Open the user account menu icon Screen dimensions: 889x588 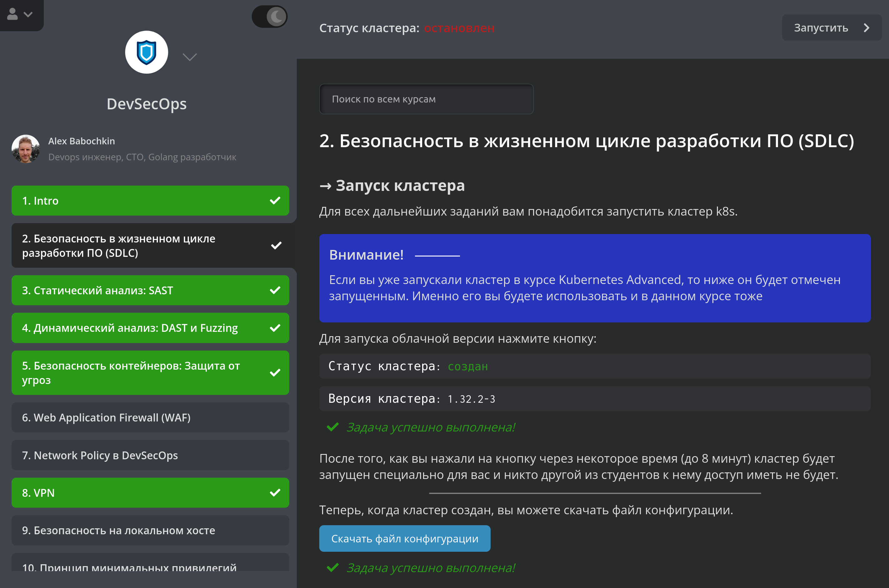[x=19, y=14]
